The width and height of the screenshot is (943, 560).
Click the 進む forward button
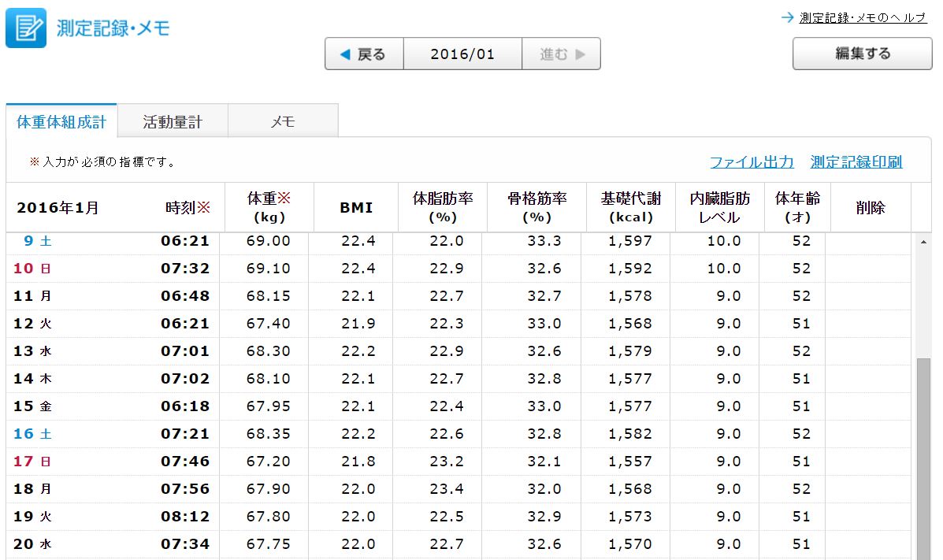(561, 54)
